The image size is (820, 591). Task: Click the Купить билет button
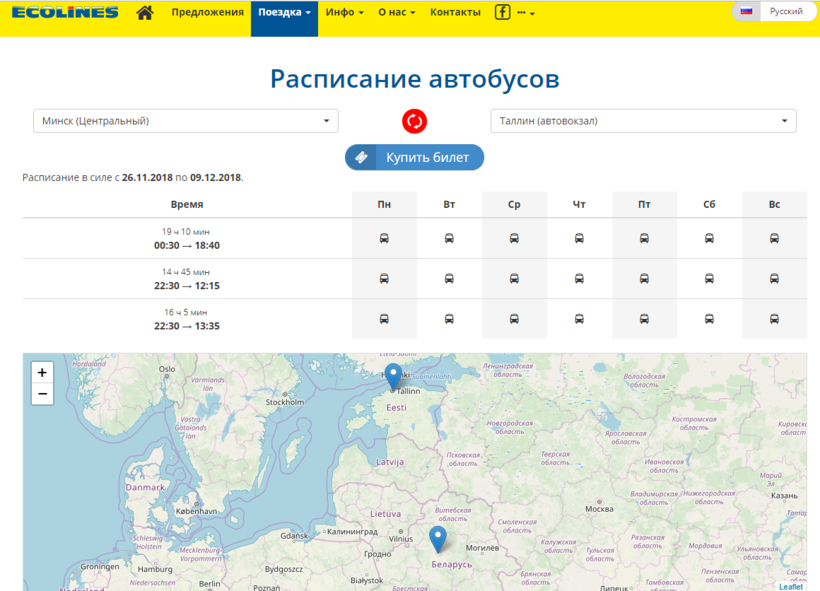(414, 157)
